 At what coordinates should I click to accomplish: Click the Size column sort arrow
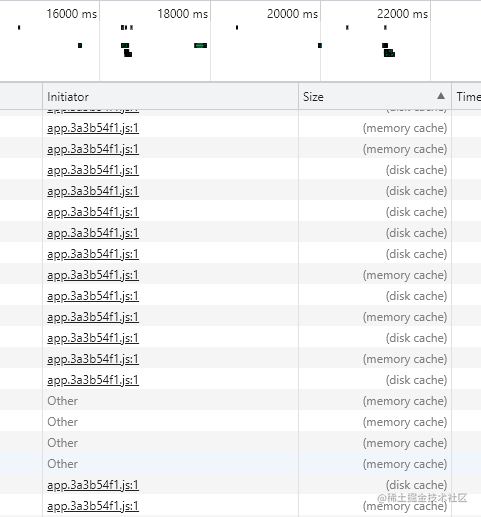tap(441, 96)
